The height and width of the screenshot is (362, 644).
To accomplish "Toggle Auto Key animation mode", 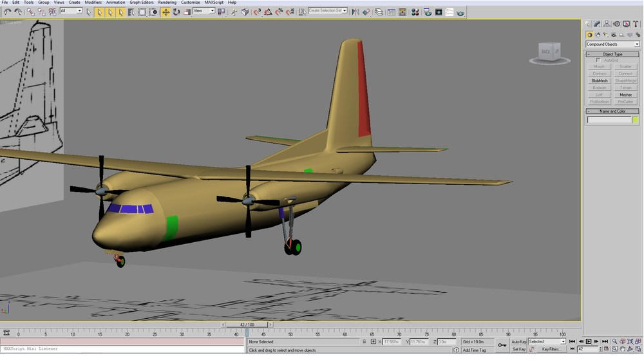I will tap(518, 341).
